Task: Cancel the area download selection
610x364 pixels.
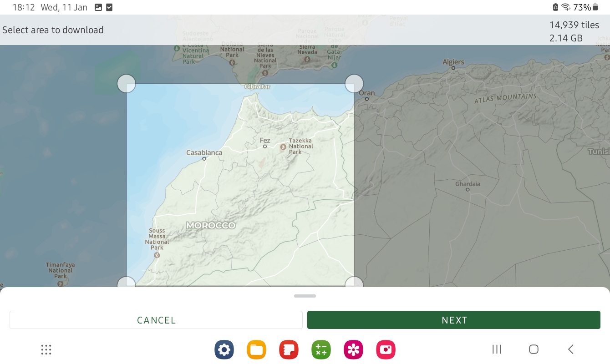Action: click(156, 320)
